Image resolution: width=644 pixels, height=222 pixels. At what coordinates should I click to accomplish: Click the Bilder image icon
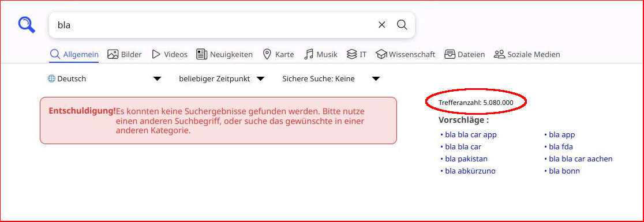click(113, 54)
